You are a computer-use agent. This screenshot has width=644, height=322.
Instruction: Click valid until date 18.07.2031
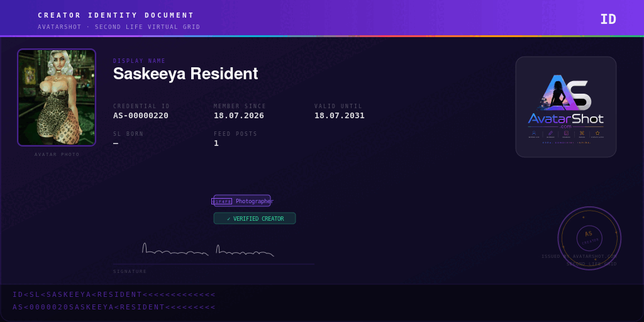pyautogui.click(x=340, y=116)
